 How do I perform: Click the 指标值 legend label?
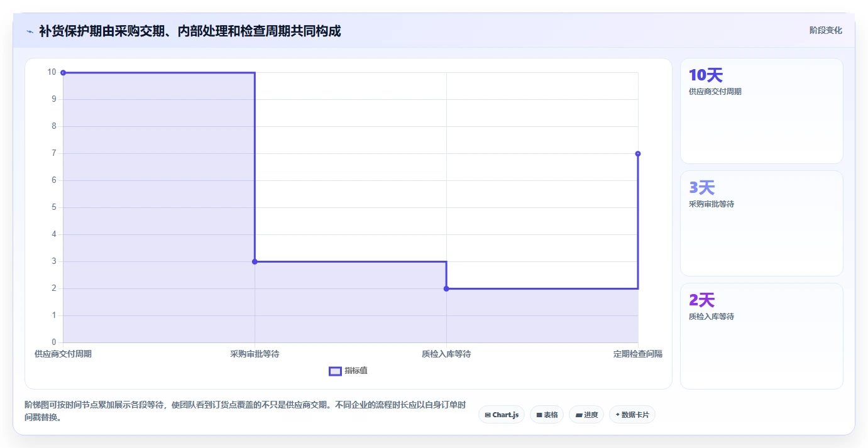[x=356, y=371]
